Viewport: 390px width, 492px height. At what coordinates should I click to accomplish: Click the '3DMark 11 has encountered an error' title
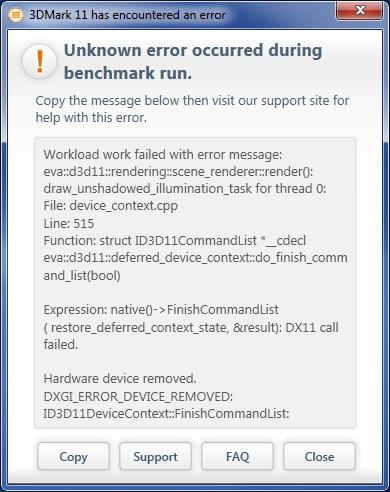(127, 15)
